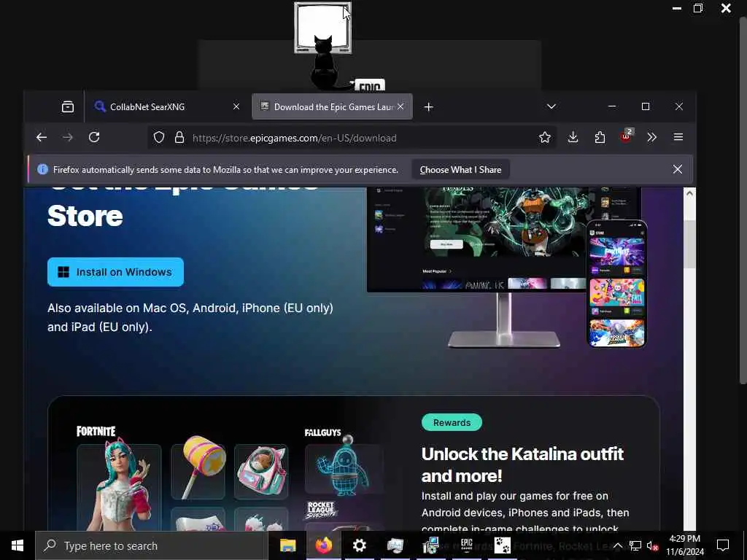Open the clock showing 4:29 PM
The height and width of the screenshot is (560, 747).
[684, 545]
